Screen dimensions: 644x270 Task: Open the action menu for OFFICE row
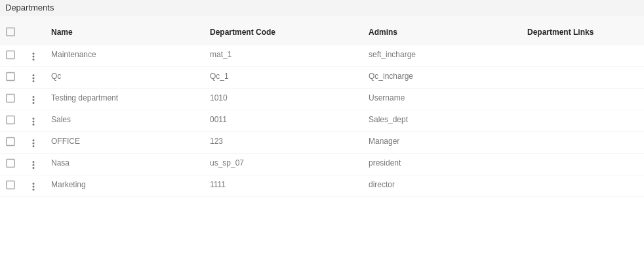[x=33, y=143]
